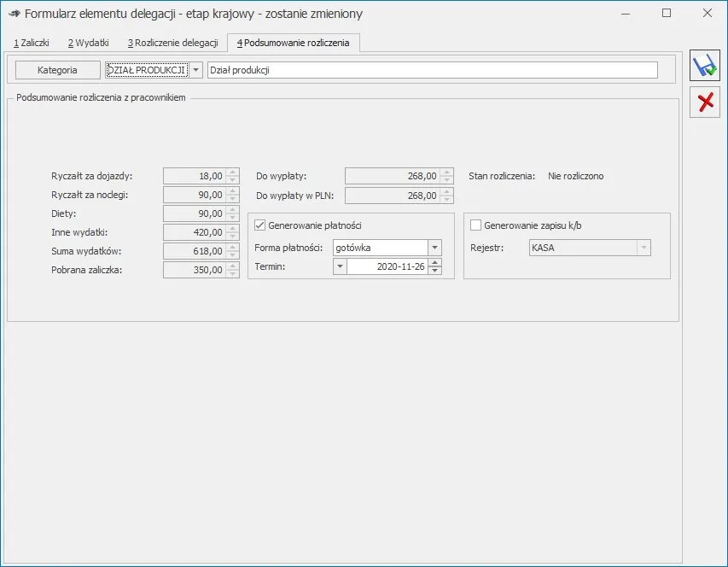
Task: Enable Generowanie zapisu k/b checkbox
Action: click(x=476, y=225)
